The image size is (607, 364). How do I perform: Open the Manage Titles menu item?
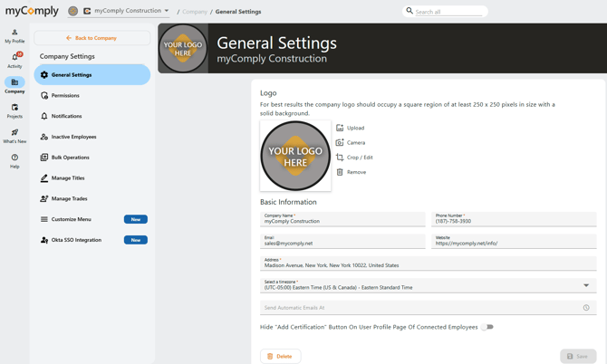(92, 178)
